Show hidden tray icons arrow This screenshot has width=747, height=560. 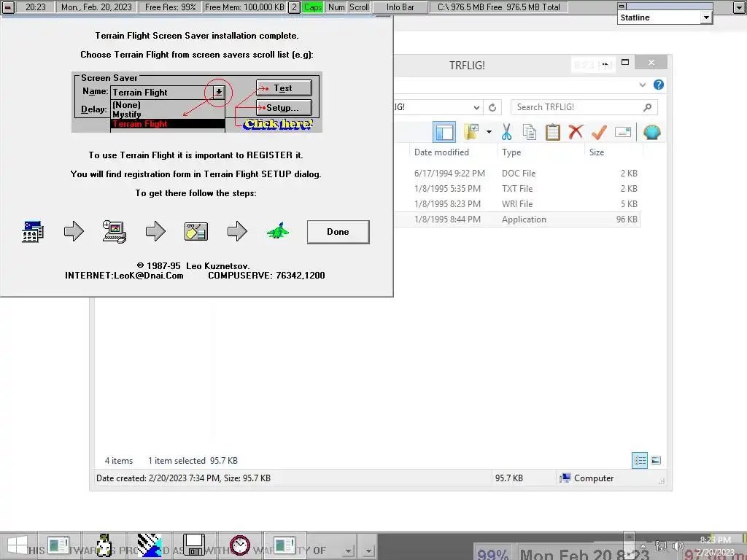click(643, 545)
